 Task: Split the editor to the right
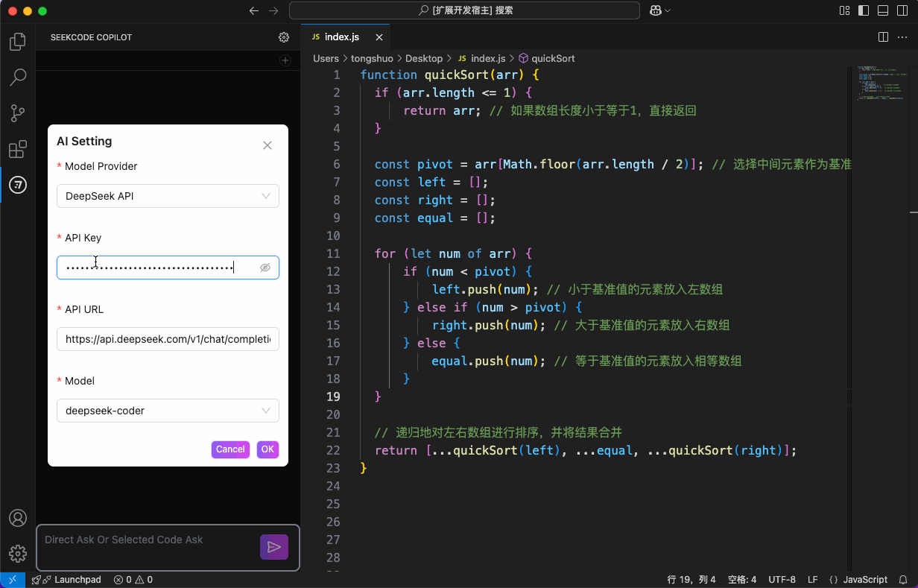[883, 37]
